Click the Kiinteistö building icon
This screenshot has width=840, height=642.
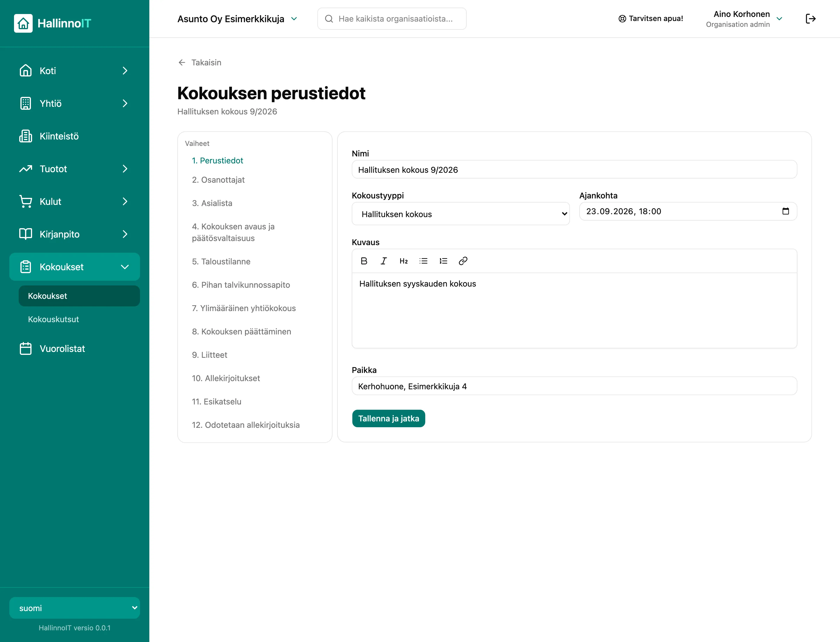[26, 136]
